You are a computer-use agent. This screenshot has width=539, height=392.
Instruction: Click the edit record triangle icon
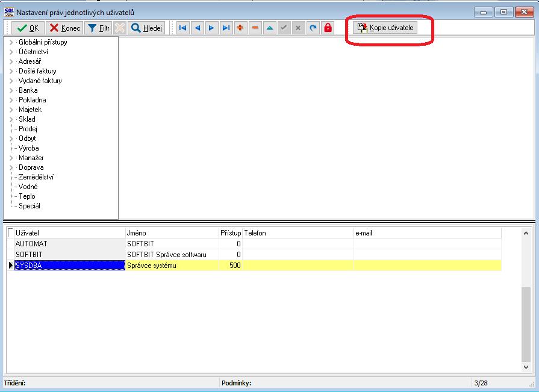click(x=270, y=28)
